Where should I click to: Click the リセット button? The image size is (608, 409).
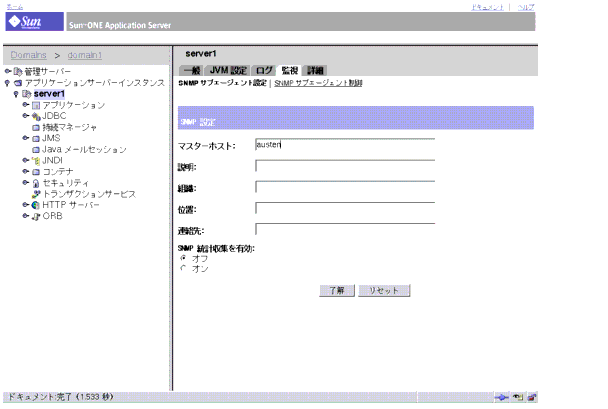click(384, 290)
